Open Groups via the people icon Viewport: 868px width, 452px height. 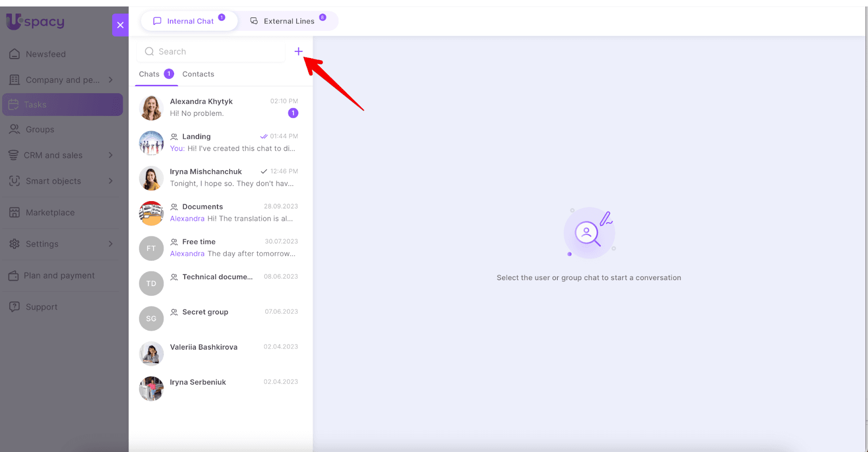coord(15,130)
